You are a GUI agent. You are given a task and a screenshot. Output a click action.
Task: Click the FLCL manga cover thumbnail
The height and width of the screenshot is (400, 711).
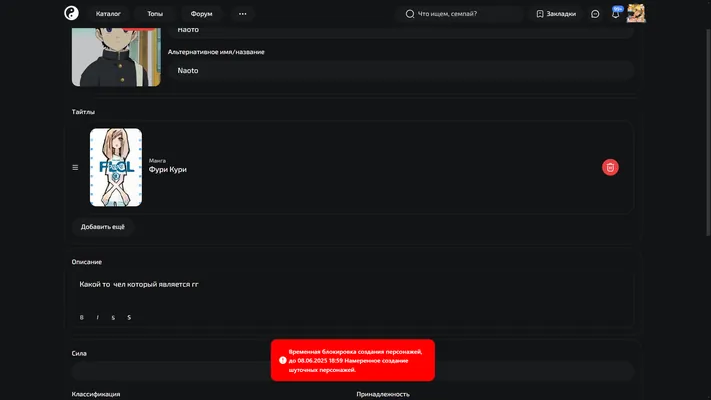(x=116, y=167)
